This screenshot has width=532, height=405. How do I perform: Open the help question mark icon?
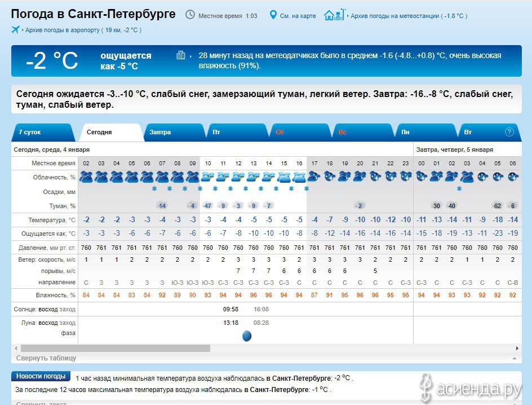[509, 132]
